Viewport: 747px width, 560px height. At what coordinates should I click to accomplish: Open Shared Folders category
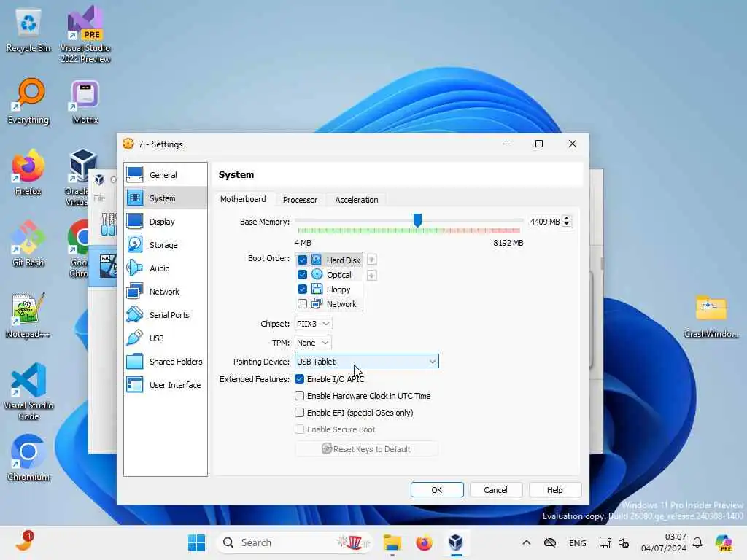(166, 362)
